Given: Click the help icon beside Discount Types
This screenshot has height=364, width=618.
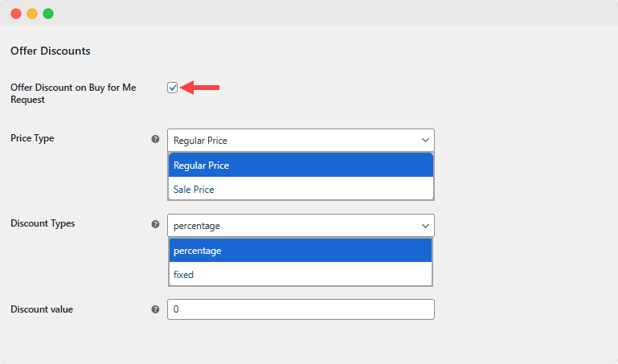Looking at the screenshot, I should tap(156, 224).
